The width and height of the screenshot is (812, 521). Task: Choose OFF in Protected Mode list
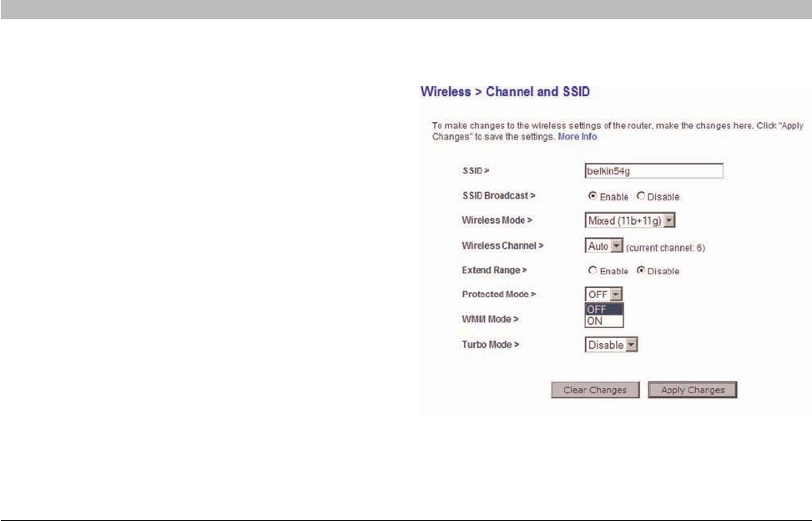[604, 309]
